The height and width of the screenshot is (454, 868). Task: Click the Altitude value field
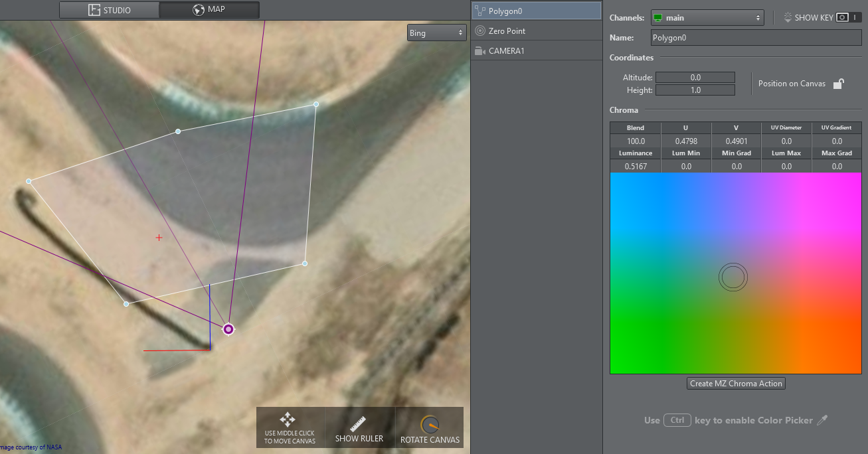pos(695,78)
